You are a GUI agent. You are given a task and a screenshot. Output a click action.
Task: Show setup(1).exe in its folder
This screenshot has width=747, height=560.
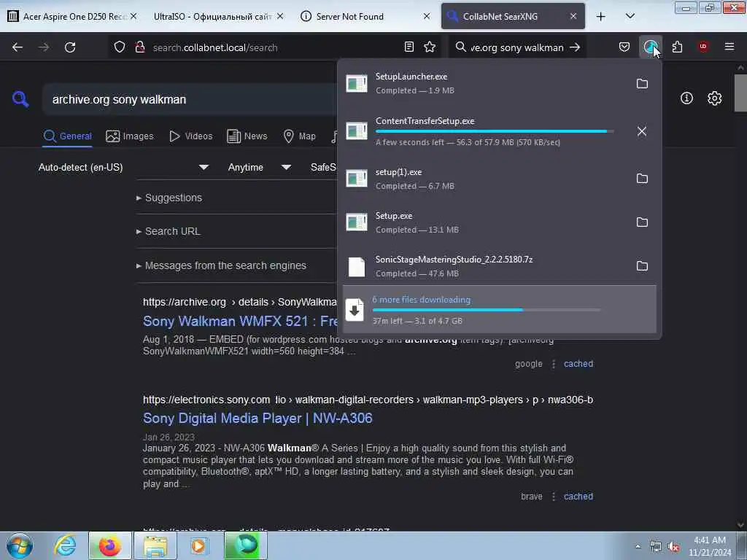click(642, 179)
